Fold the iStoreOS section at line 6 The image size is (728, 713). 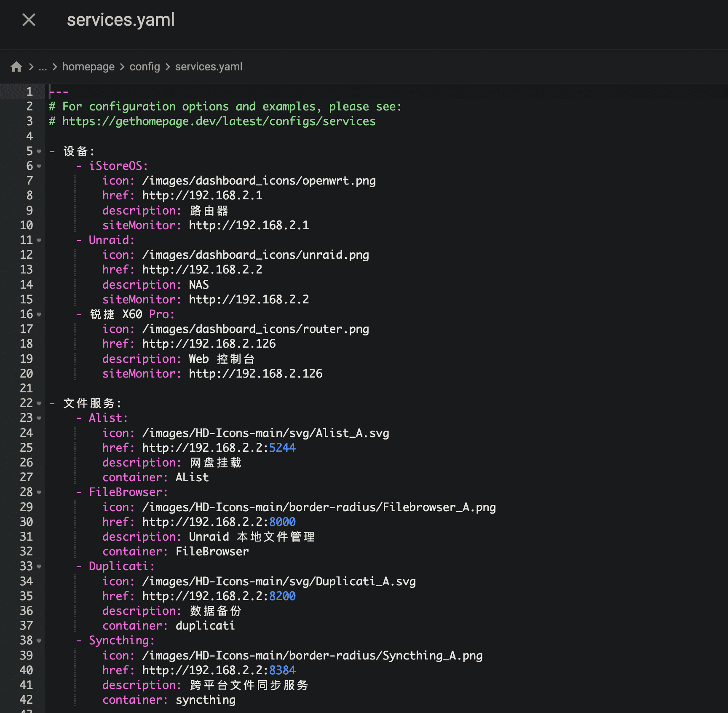point(39,166)
